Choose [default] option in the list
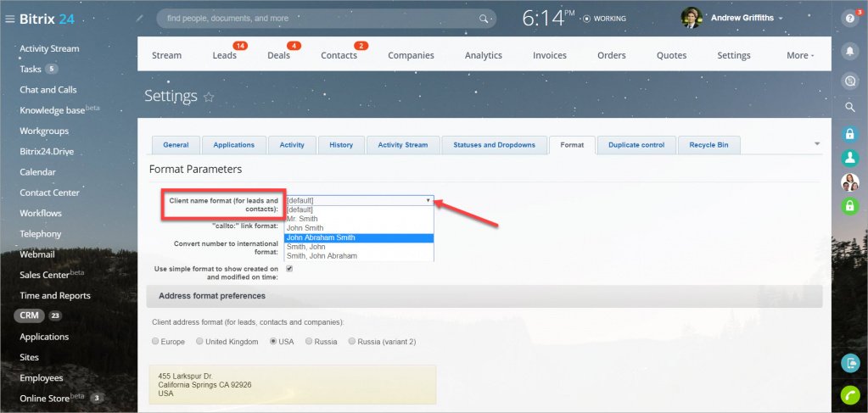 (359, 209)
